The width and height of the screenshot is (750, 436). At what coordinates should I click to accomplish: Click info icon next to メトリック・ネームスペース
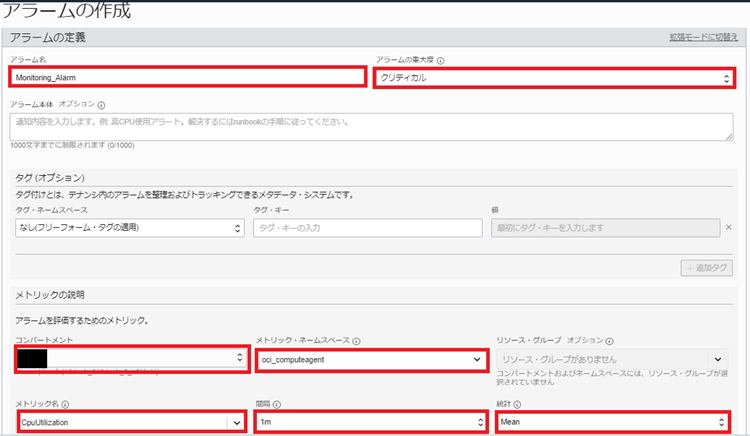[356, 341]
